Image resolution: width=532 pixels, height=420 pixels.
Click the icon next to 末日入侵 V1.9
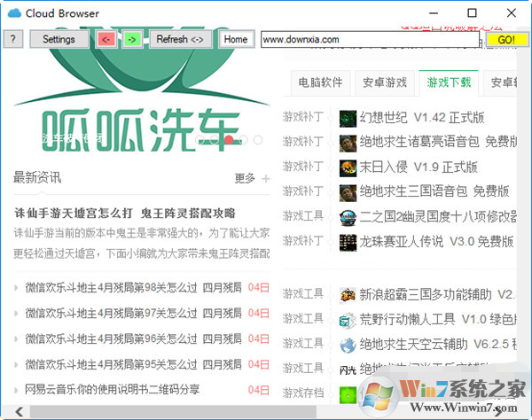pos(348,168)
